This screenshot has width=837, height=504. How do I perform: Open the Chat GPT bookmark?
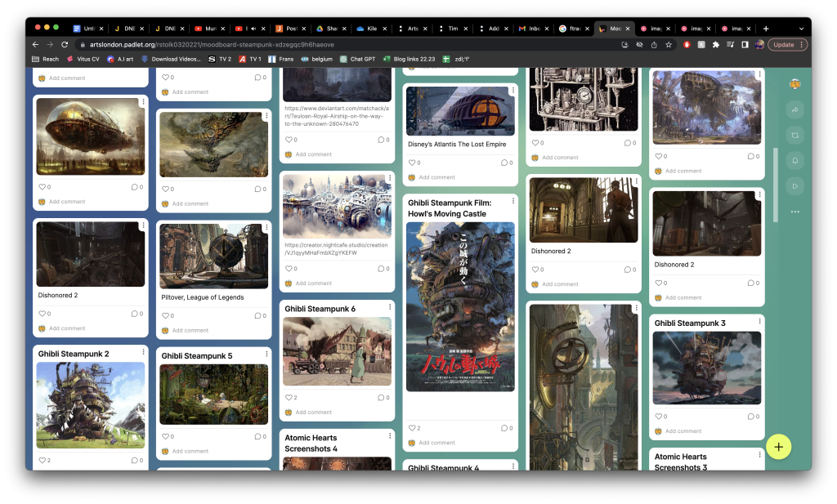coord(358,59)
